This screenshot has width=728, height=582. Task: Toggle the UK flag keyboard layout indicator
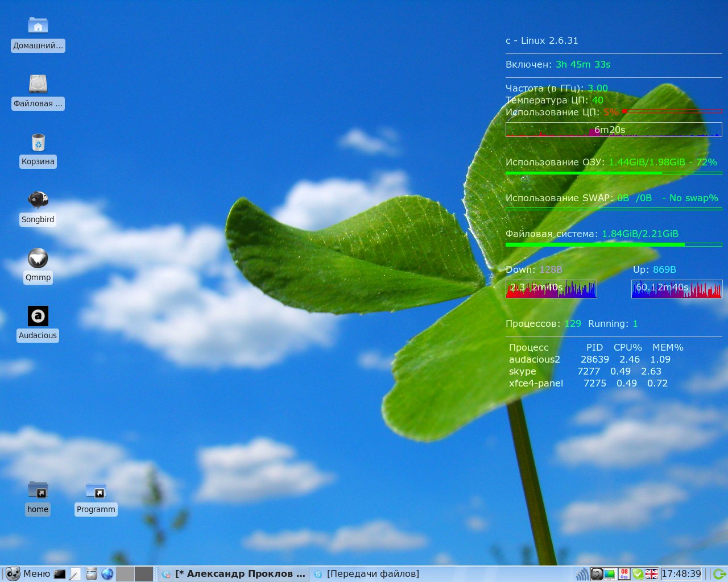pos(652,574)
